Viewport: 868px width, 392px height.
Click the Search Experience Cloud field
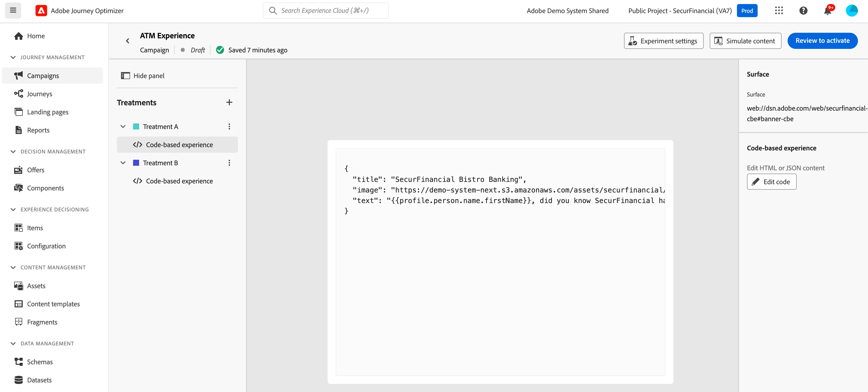pos(326,11)
